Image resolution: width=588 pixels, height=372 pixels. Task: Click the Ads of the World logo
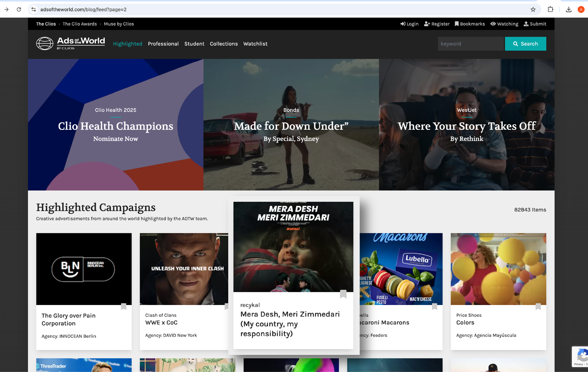[71, 43]
